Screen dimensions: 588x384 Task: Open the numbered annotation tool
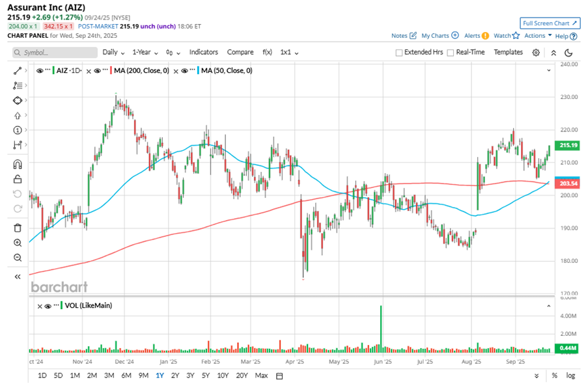click(x=17, y=130)
